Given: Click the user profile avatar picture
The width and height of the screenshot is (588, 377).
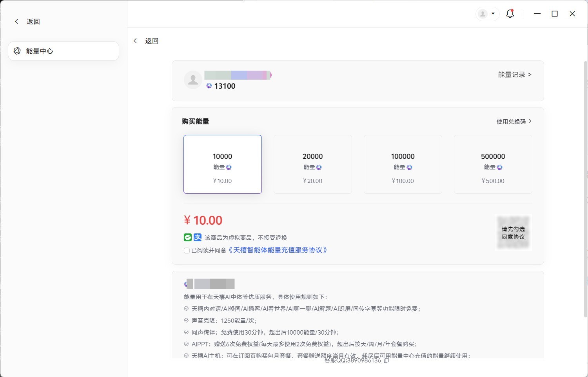Looking at the screenshot, I should (193, 80).
